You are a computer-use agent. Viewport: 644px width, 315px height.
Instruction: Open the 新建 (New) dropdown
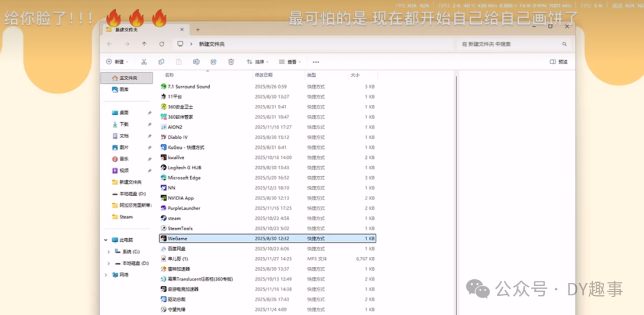point(117,62)
